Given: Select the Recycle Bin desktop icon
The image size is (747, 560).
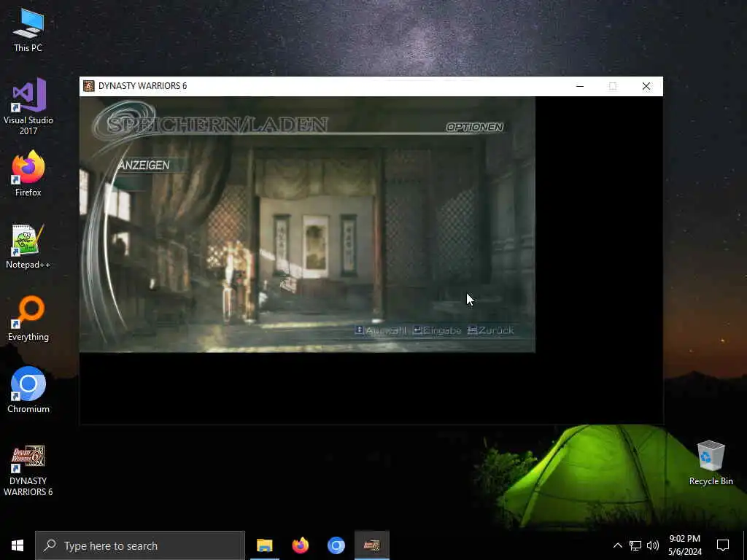Looking at the screenshot, I should (711, 463).
